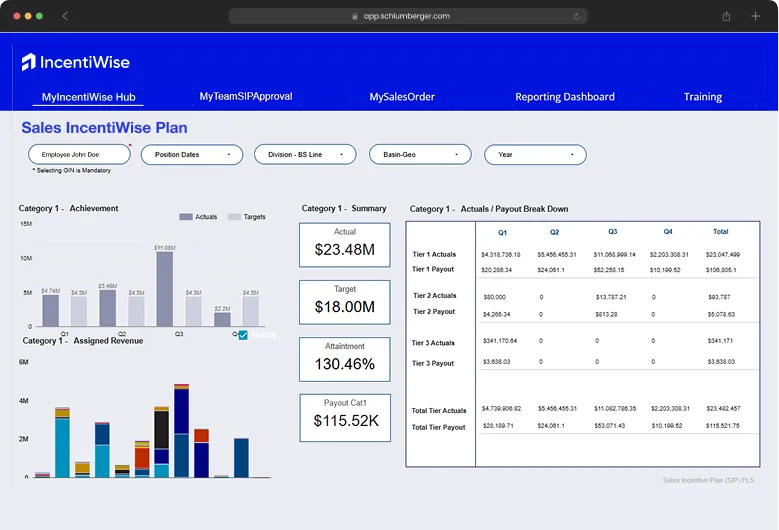
Task: Click Tier 3 Actuals Q1 value $341,170.64
Action: click(x=500, y=341)
